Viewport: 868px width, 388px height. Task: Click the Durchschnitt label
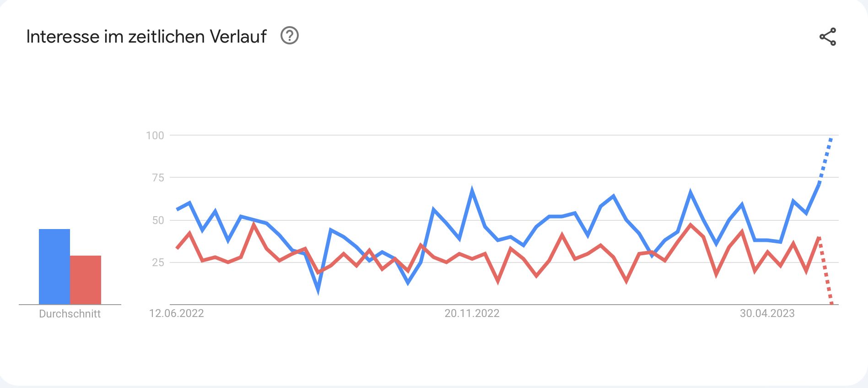(x=70, y=314)
